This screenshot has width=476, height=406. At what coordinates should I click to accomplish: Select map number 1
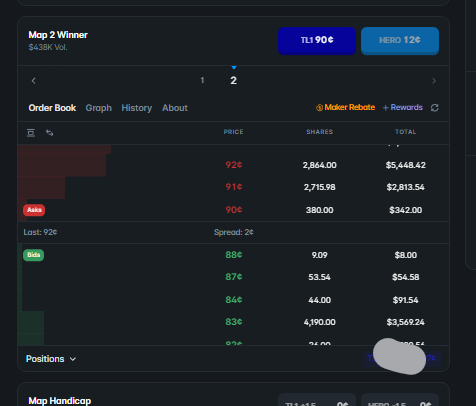pos(202,80)
